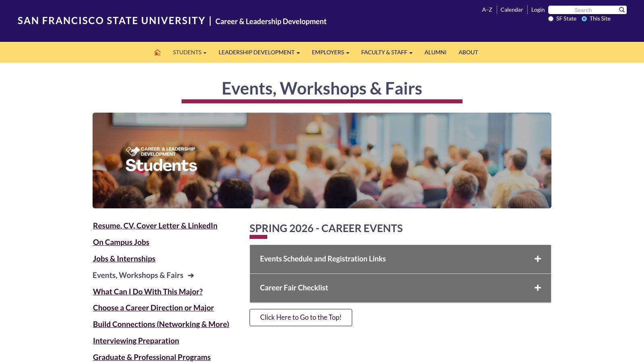Click plus icon on Events Schedule row
Screen dimensions: 644x362
coord(538,259)
